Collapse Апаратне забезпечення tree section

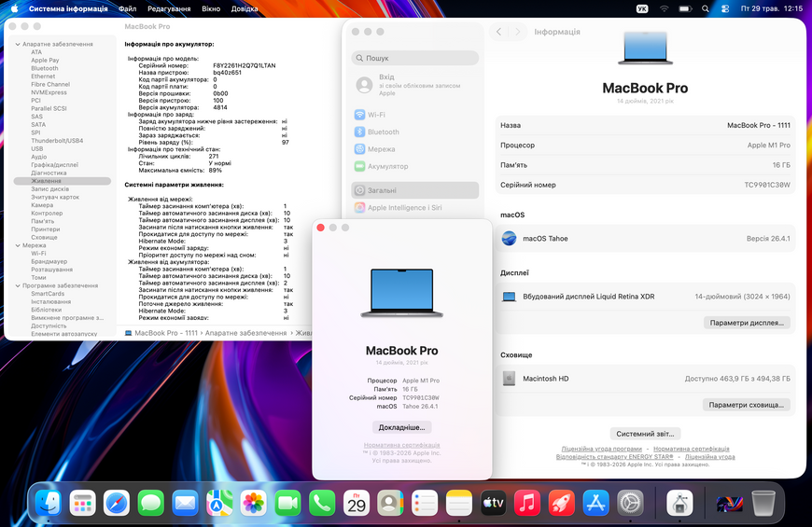pos(18,45)
